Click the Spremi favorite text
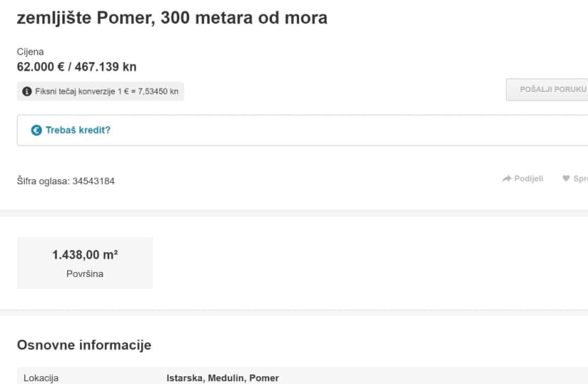588x384 pixels. click(x=580, y=179)
